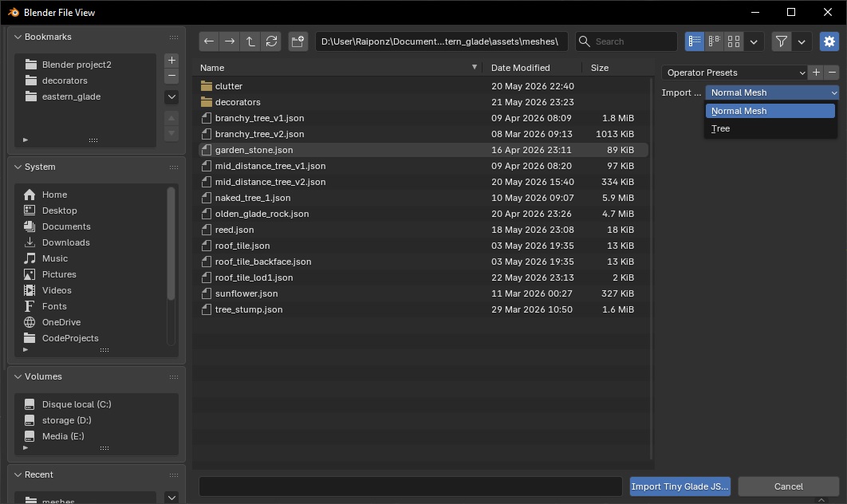Choose Tree from import menu
This screenshot has width=847, height=504.
[770, 128]
